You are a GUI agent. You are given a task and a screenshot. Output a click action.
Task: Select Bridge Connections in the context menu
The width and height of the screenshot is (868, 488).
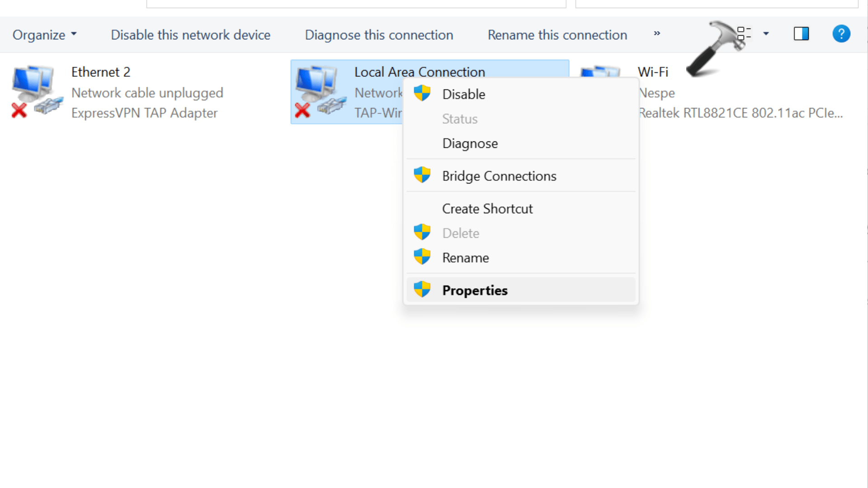(499, 176)
